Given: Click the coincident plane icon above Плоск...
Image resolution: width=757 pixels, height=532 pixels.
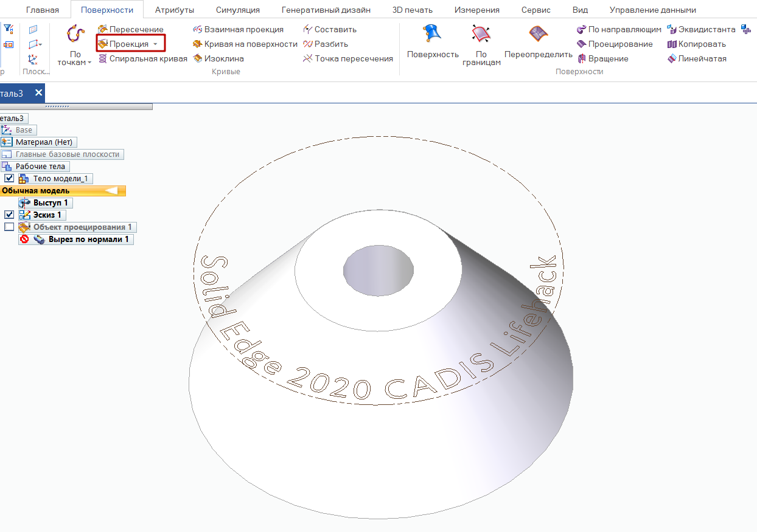Looking at the screenshot, I should (33, 29).
